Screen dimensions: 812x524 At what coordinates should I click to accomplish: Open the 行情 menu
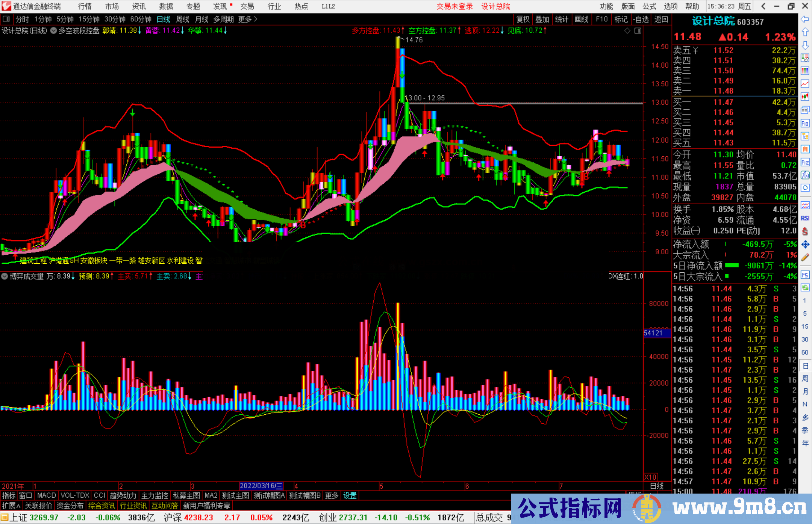pyautogui.click(x=85, y=6)
